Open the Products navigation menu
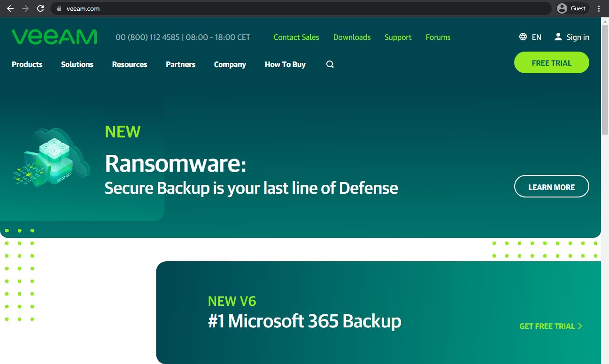Viewport: 609px width, 364px height. click(27, 64)
